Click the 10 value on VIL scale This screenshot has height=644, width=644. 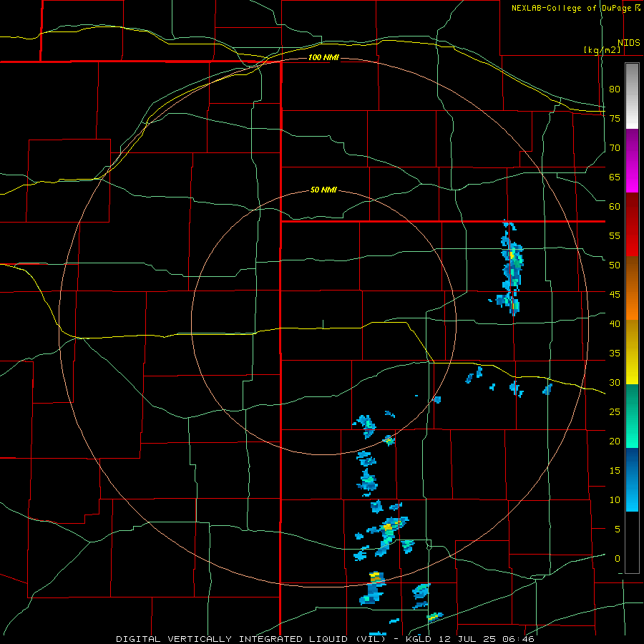[x=615, y=500]
